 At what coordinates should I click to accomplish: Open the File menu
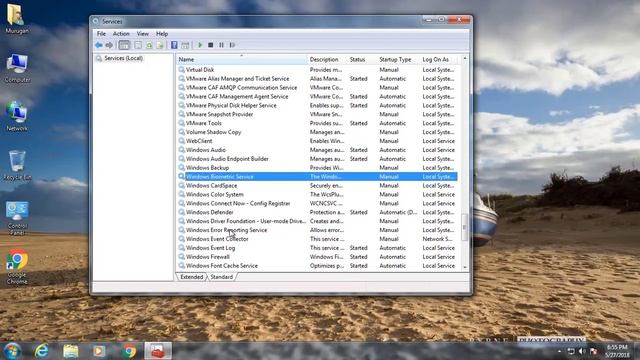(101, 33)
